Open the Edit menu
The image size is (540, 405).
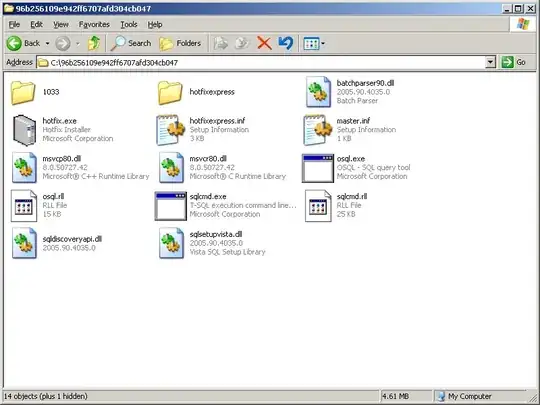pos(36,24)
